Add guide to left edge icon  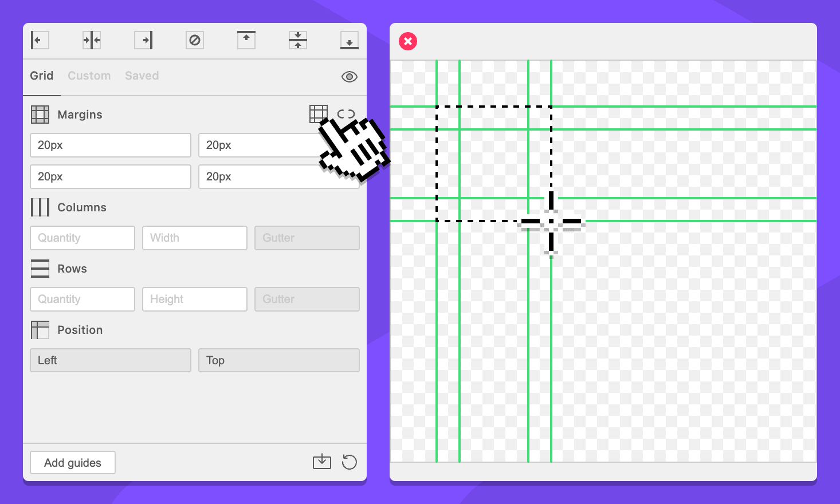pos(40,40)
